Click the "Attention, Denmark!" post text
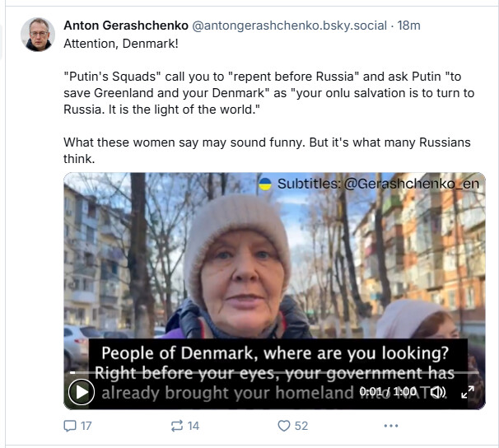This screenshot has width=499, height=448. pos(121,44)
